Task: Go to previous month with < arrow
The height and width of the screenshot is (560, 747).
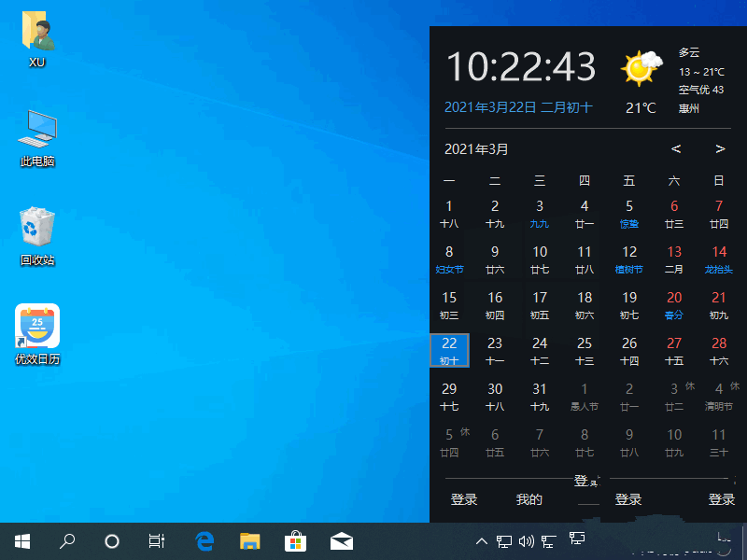Action: click(675, 148)
